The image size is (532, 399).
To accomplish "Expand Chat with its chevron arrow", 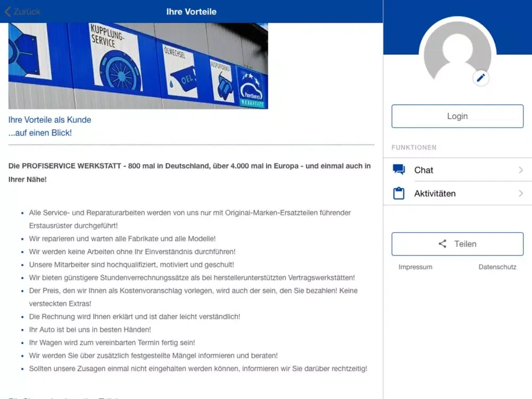I will point(521,170).
